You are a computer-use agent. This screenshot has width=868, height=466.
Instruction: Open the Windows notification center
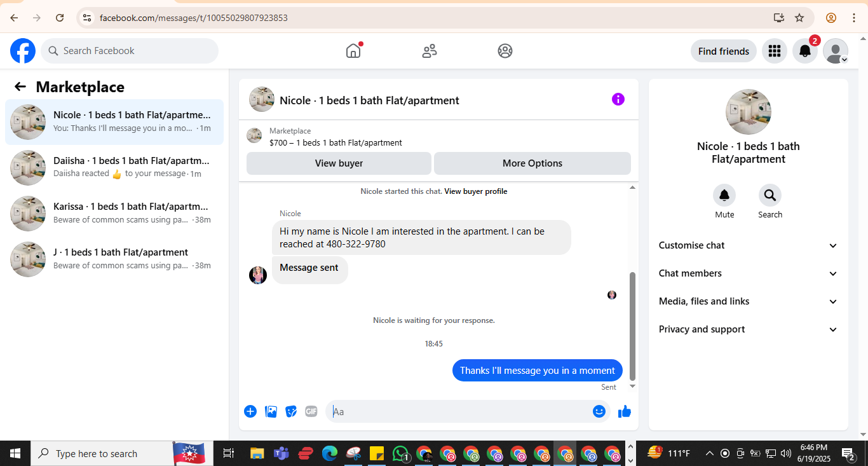[x=848, y=453]
